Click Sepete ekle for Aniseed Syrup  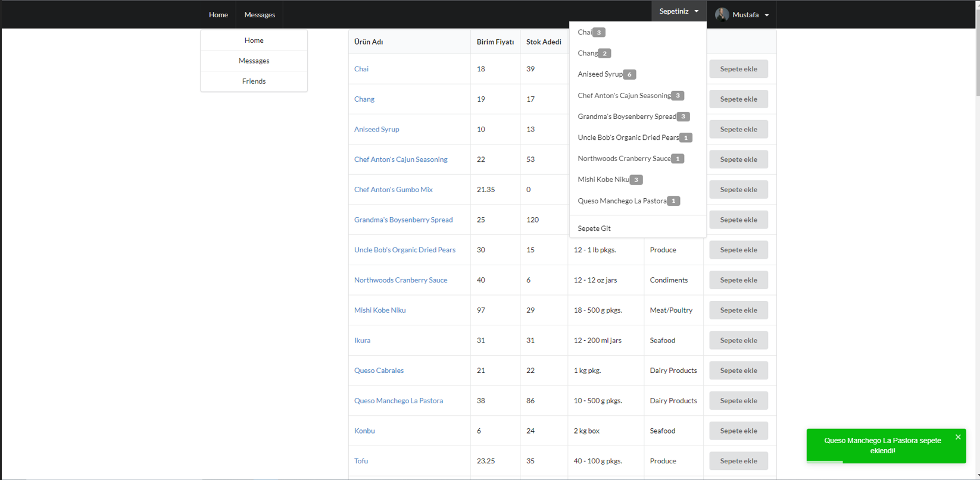[x=738, y=129]
